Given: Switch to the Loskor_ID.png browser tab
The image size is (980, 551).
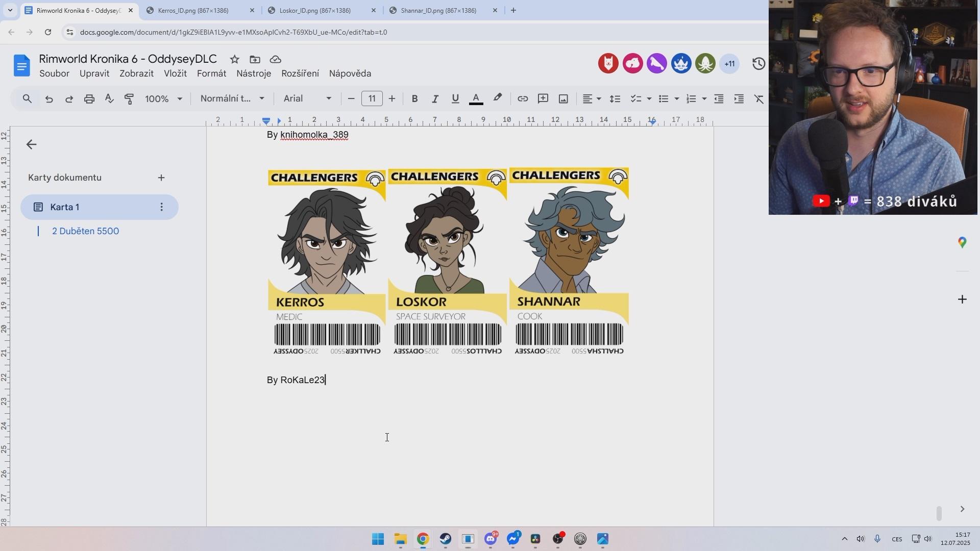Looking at the screenshot, I should pos(321,10).
